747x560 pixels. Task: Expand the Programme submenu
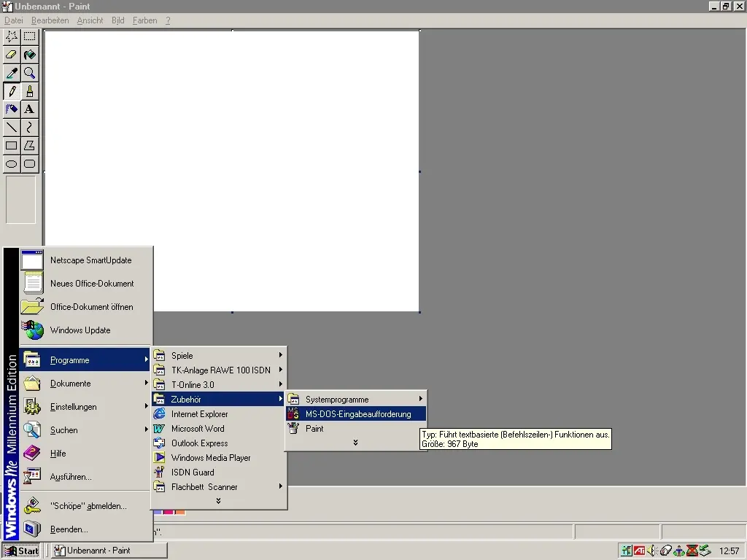[x=85, y=360]
